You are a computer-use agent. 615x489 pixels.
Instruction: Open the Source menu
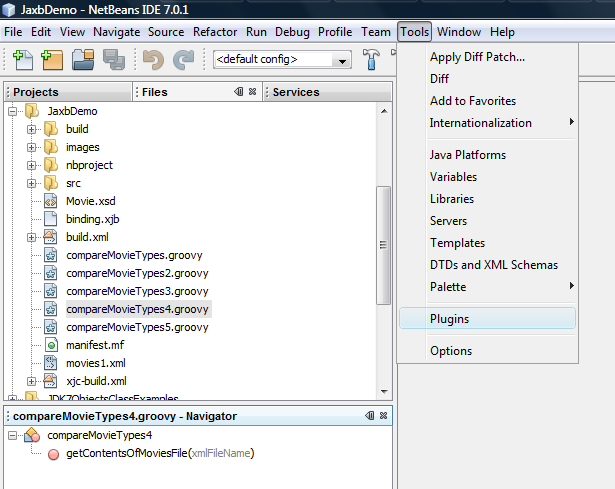click(x=166, y=32)
